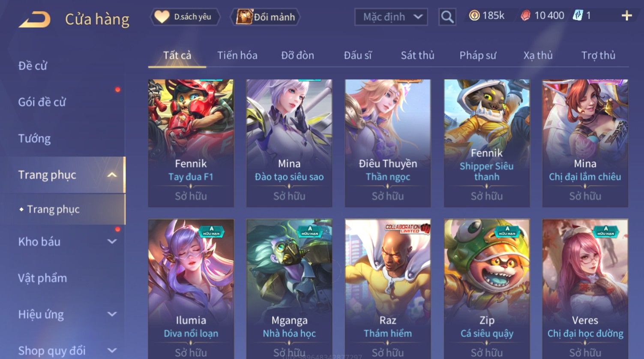
Task: Open Tướng in the sidebar
Action: point(34,139)
